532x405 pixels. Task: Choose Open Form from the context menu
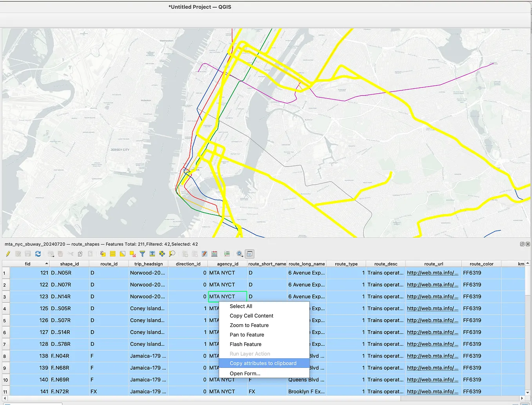[x=245, y=373]
